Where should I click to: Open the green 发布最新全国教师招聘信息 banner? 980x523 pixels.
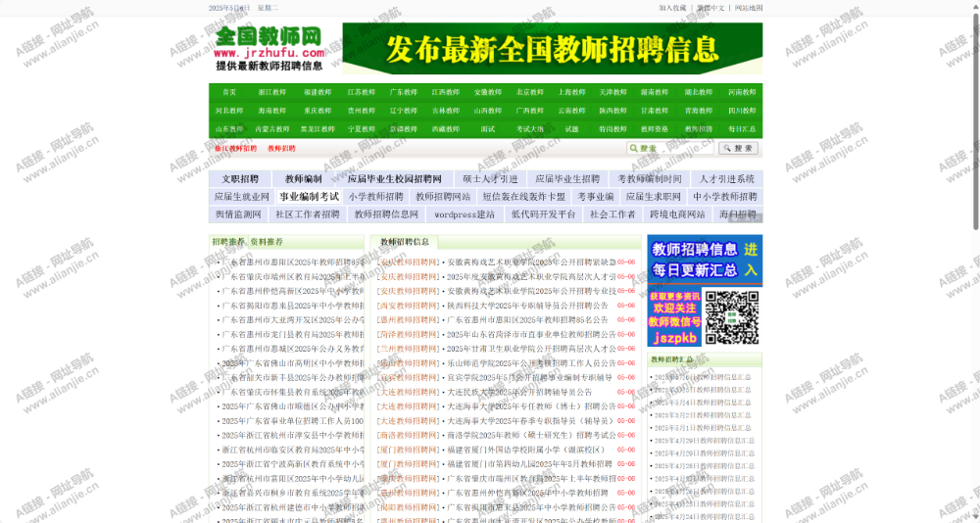point(553,49)
